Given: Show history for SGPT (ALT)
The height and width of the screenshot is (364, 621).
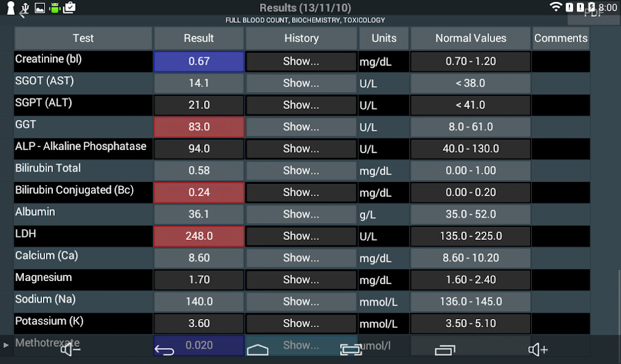Looking at the screenshot, I should point(301,105).
